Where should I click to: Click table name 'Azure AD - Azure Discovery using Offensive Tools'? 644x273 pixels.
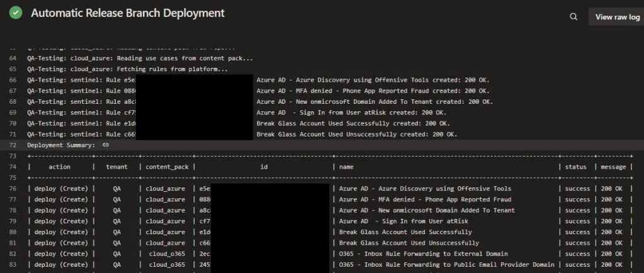(x=425, y=189)
